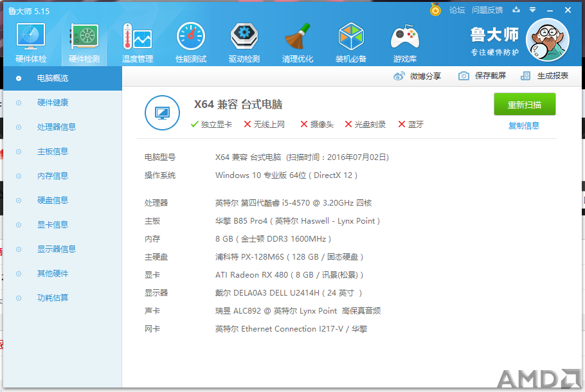The image size is (585, 392).
Task: Click 保存截屏 save screenshot text
Action: click(491, 76)
